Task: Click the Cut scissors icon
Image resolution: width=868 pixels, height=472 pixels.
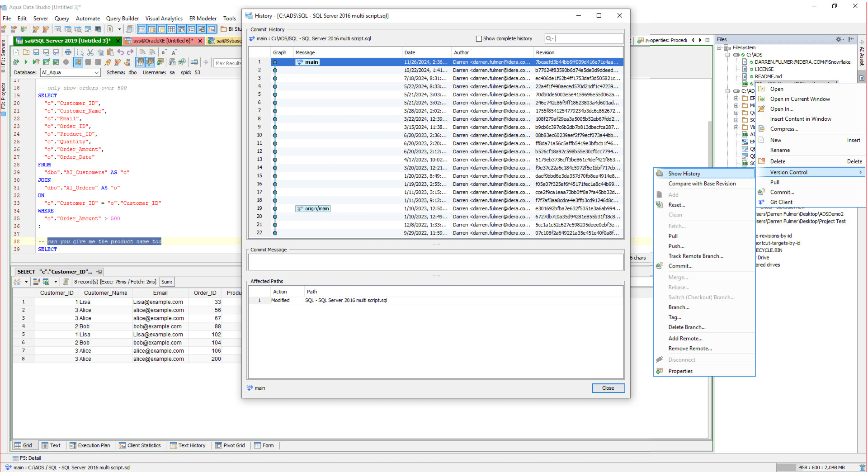Action: [90, 52]
